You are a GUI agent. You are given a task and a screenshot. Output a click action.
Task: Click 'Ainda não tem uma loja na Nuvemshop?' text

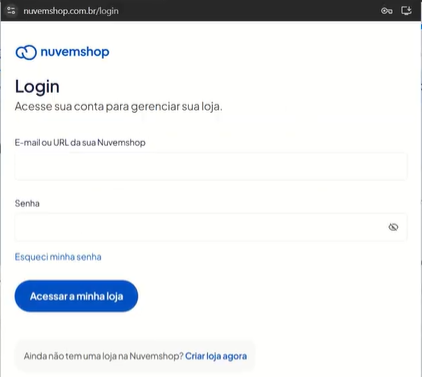[104, 356]
